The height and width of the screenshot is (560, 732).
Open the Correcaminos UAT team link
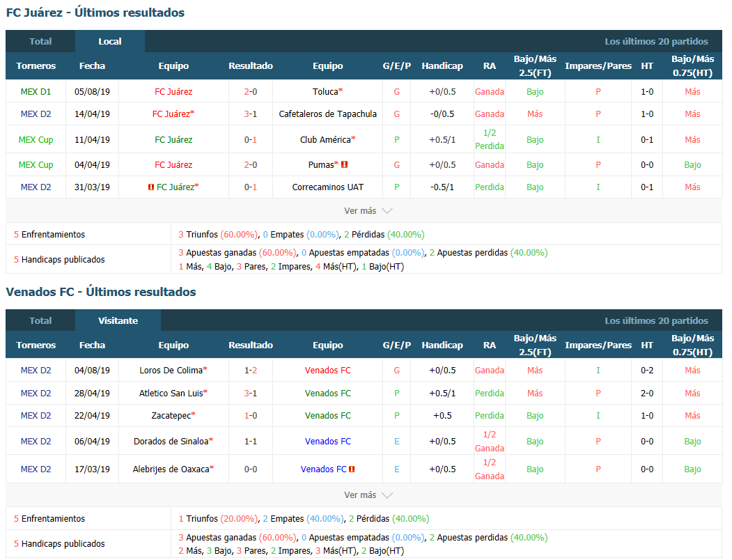click(x=328, y=187)
